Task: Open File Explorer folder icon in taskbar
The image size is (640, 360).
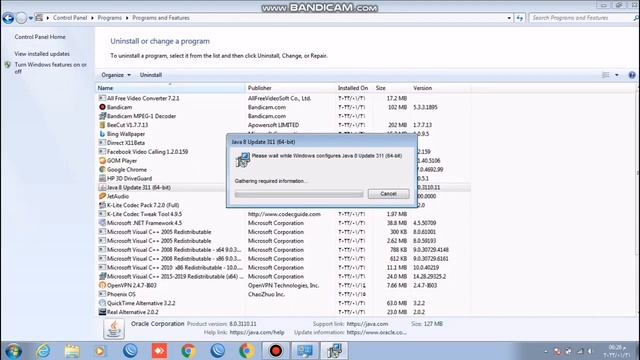Action: coord(72,351)
